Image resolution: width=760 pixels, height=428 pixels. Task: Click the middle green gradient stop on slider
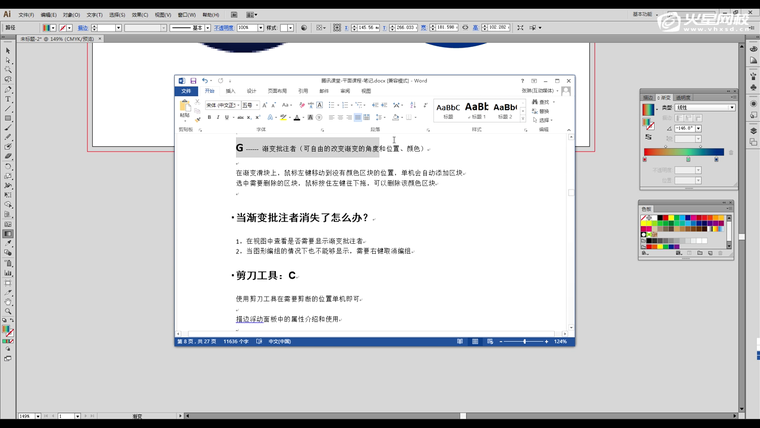click(x=687, y=159)
